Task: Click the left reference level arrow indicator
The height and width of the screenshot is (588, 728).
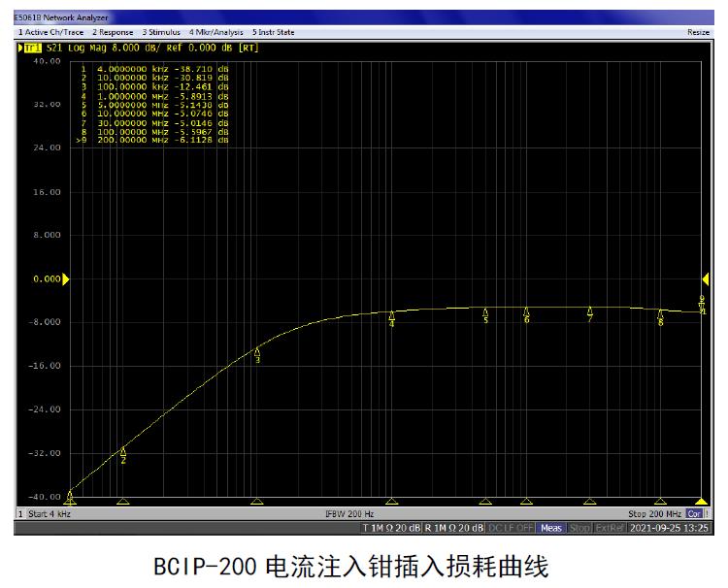Action: (x=66, y=279)
